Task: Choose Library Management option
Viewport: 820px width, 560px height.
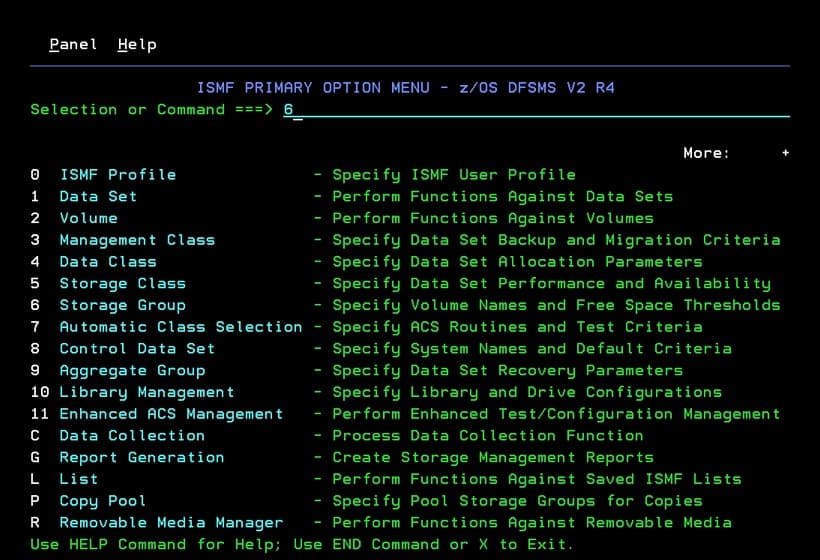Action: click(146, 393)
